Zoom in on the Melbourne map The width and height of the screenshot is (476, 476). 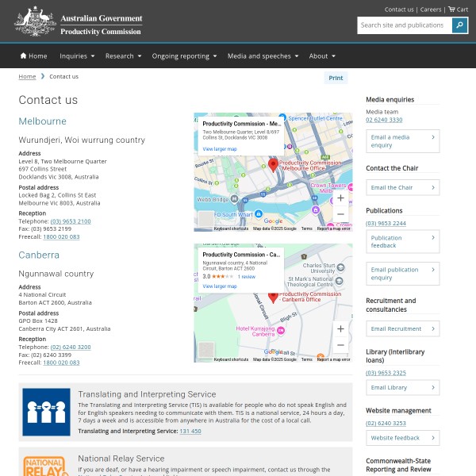(x=340, y=198)
